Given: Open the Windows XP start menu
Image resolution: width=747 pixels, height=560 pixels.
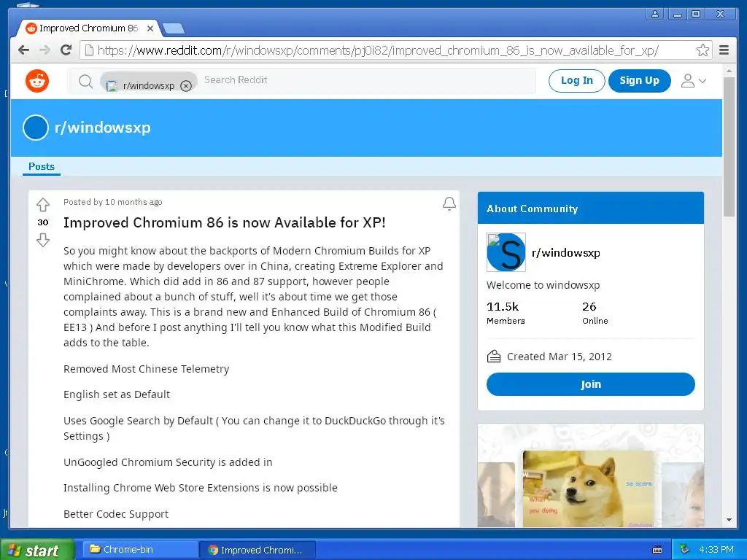Looking at the screenshot, I should tap(37, 550).
